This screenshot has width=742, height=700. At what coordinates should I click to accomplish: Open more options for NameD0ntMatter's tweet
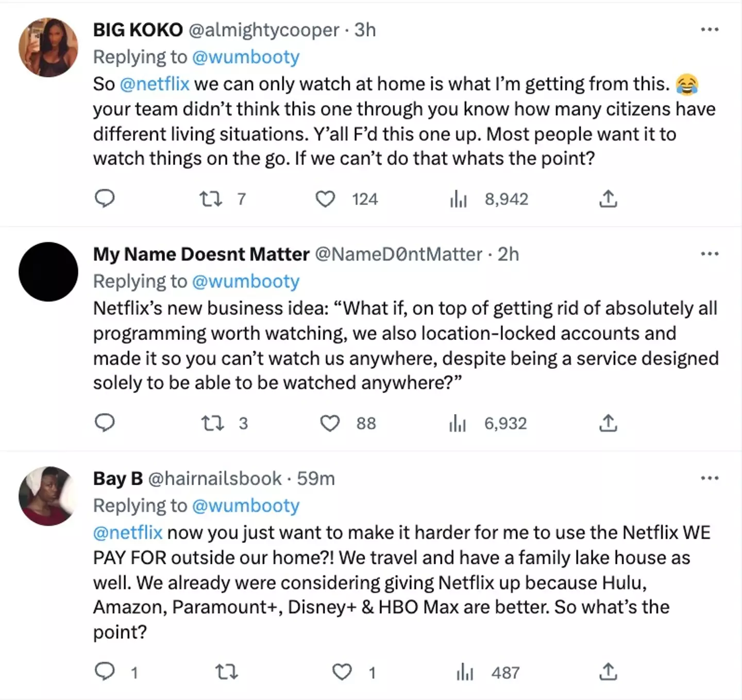click(x=710, y=254)
